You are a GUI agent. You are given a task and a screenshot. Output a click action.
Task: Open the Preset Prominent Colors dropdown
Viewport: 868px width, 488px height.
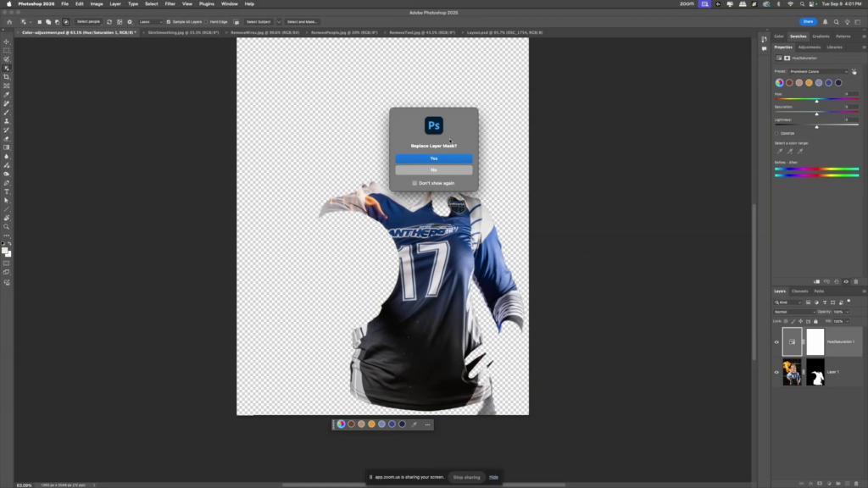click(x=819, y=71)
